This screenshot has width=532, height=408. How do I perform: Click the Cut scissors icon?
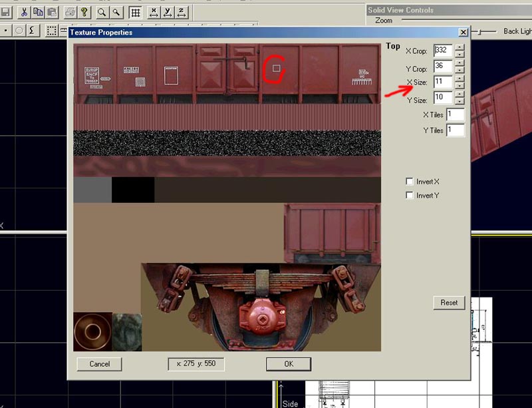23,12
